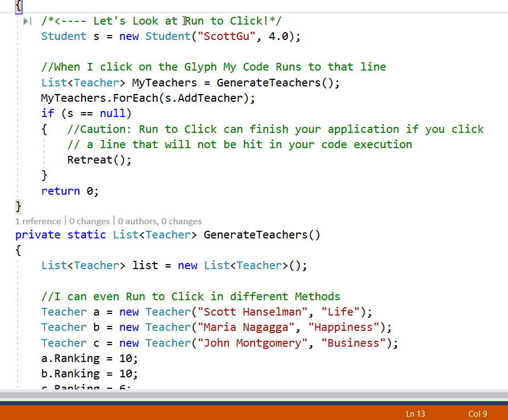Set a breakpoint next to return 0;
The height and width of the screenshot is (420, 508).
[x=5, y=191]
